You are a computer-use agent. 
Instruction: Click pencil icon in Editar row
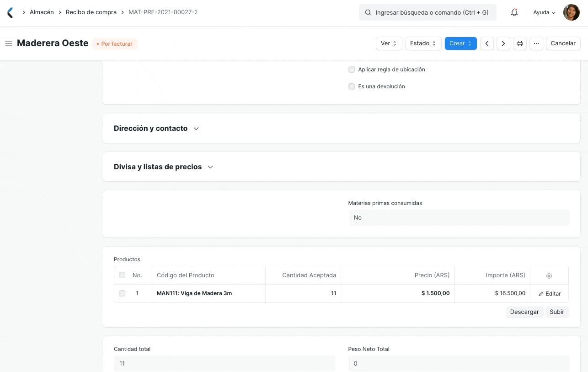pyautogui.click(x=541, y=294)
